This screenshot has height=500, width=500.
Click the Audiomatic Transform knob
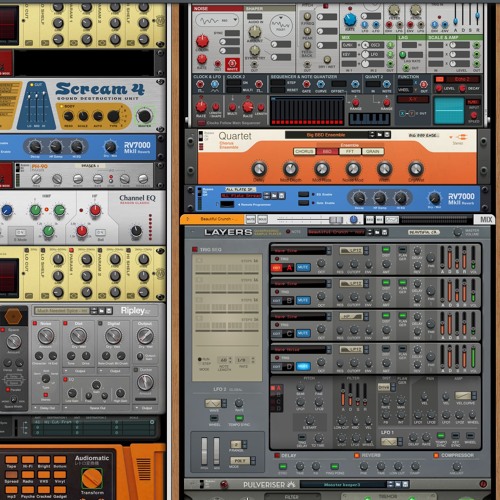[x=92, y=478]
